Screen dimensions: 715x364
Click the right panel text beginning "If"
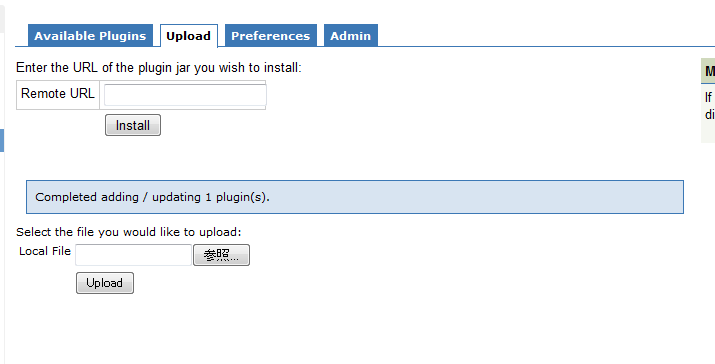pos(709,97)
